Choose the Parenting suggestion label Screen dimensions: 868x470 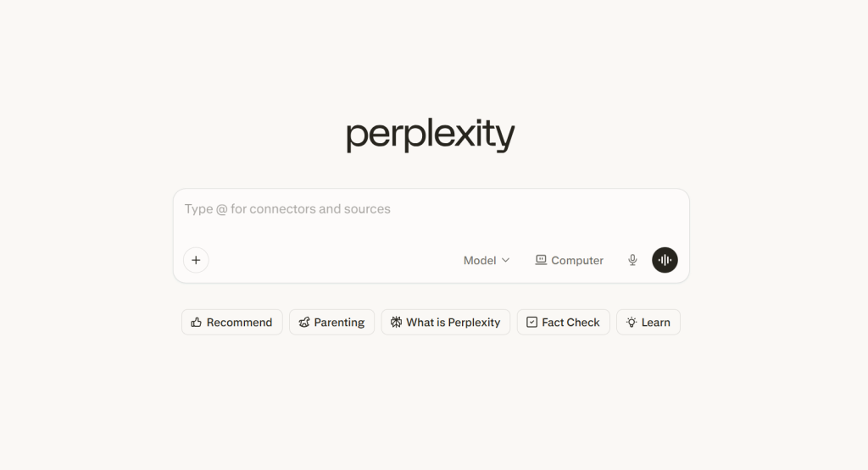339,322
